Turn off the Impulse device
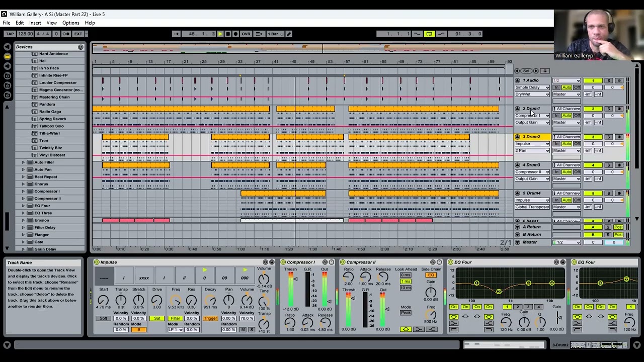This screenshot has width=644, height=362. (x=97, y=262)
